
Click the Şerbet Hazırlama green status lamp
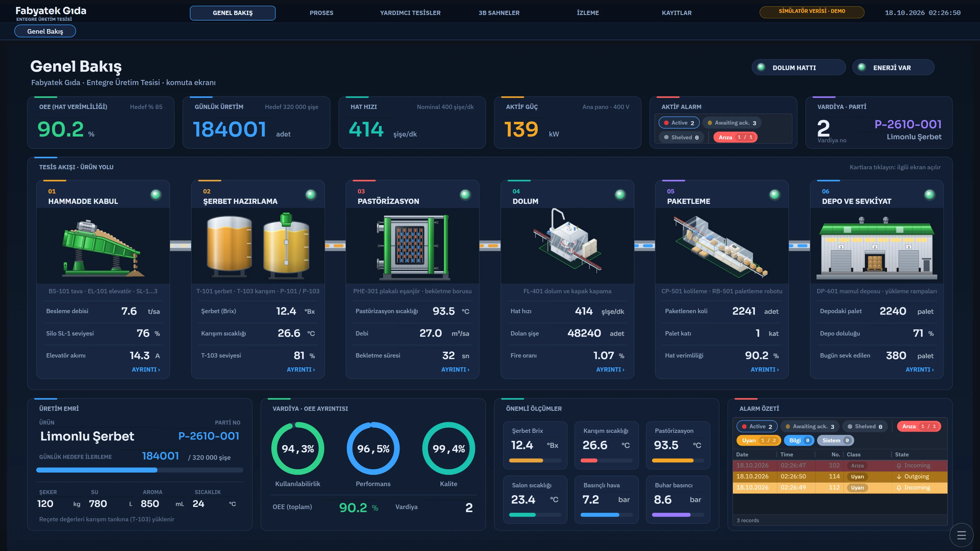(x=311, y=195)
